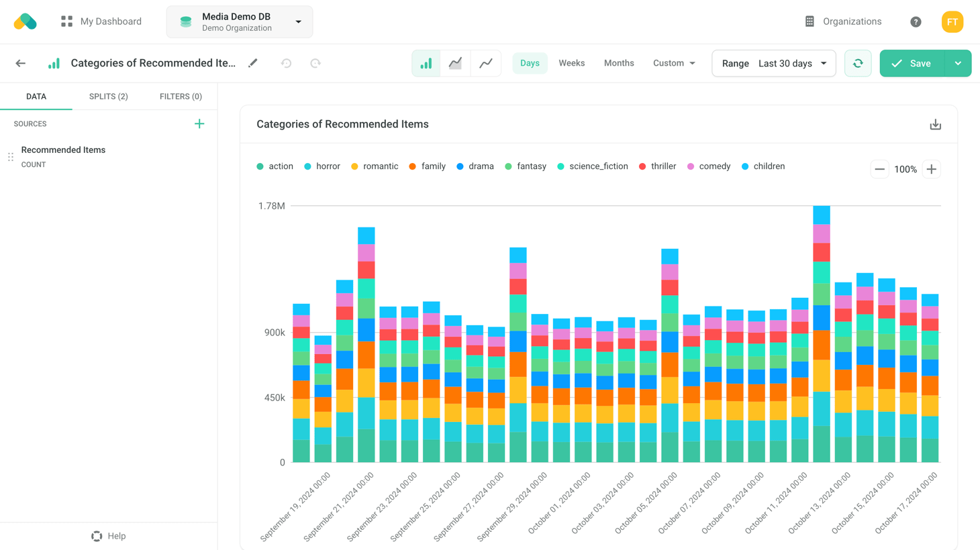
Task: Open the Filters (0) tab
Action: pyautogui.click(x=181, y=97)
